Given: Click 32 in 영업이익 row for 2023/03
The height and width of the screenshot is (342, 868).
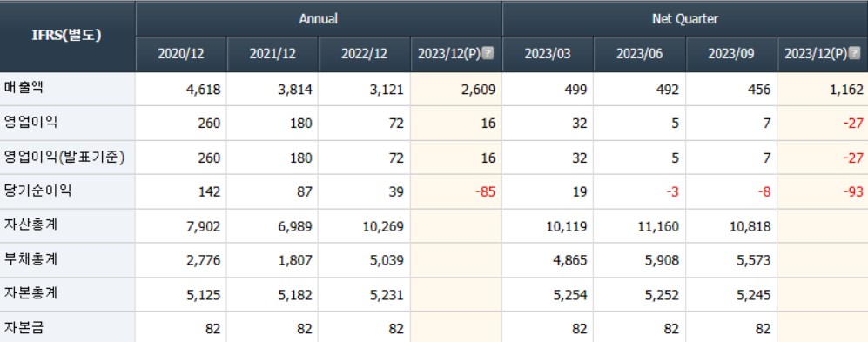Looking at the screenshot, I should 579,124.
